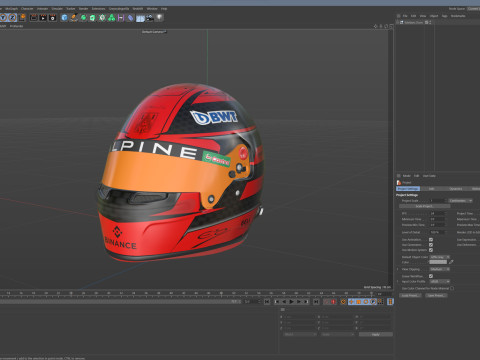Select the Spline Pen tool icon

[74, 18]
